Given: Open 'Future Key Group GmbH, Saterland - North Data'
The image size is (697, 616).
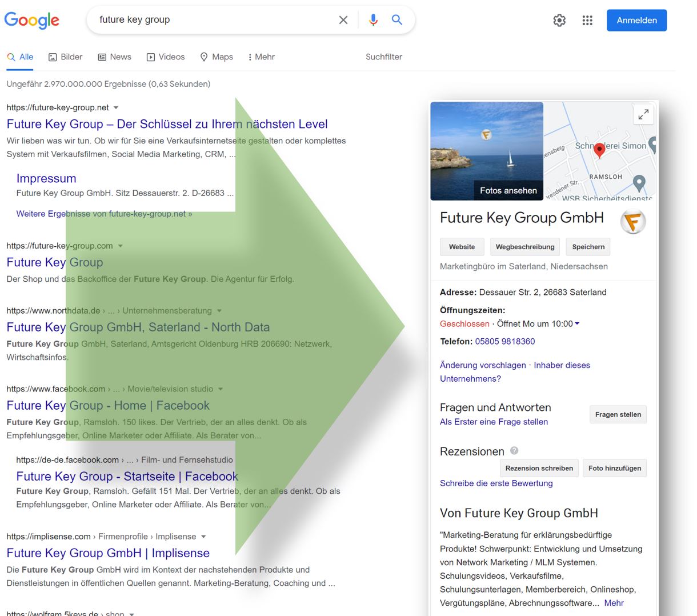Looking at the screenshot, I should [x=138, y=327].
